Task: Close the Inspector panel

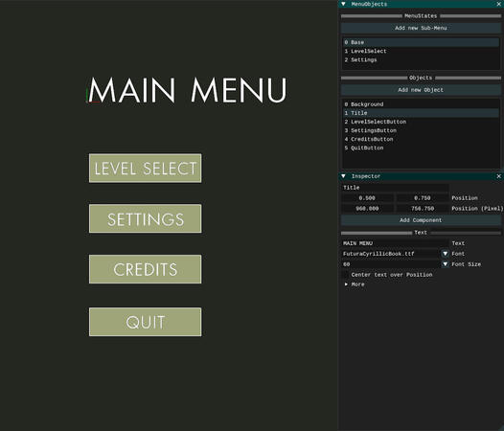Action: [x=499, y=176]
